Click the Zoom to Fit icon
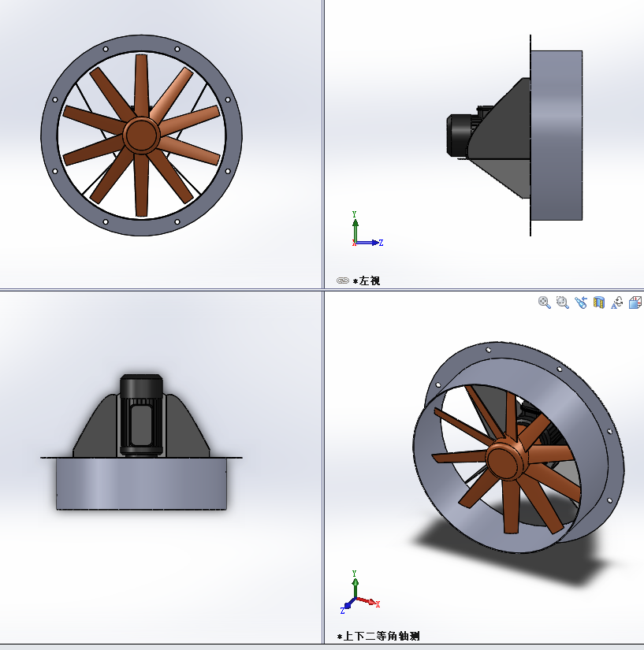644x650 pixels. click(544, 303)
